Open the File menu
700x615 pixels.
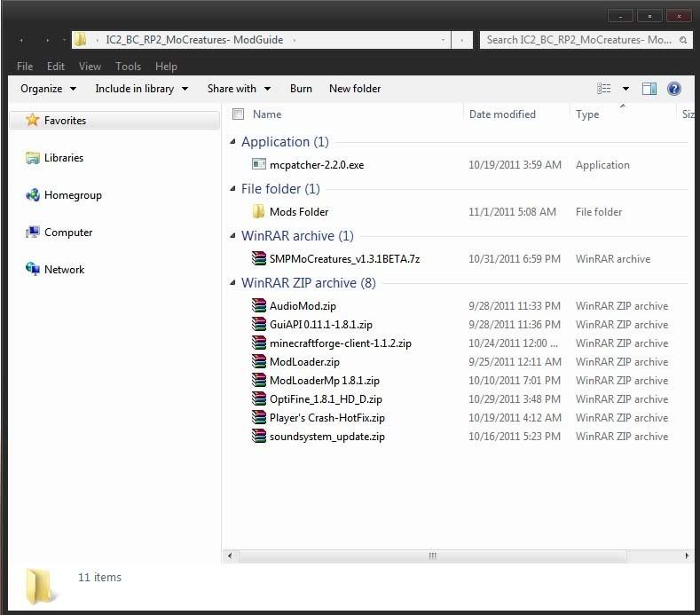coord(25,66)
